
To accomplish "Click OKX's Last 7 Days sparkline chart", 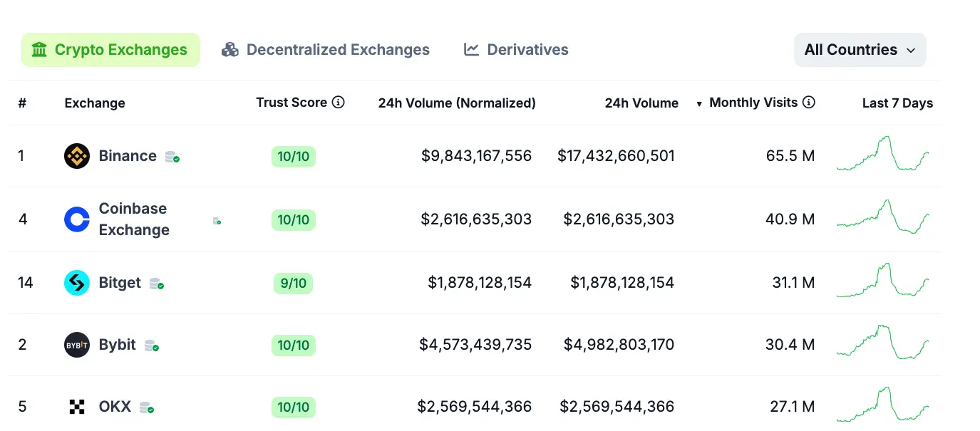I will pos(884,406).
